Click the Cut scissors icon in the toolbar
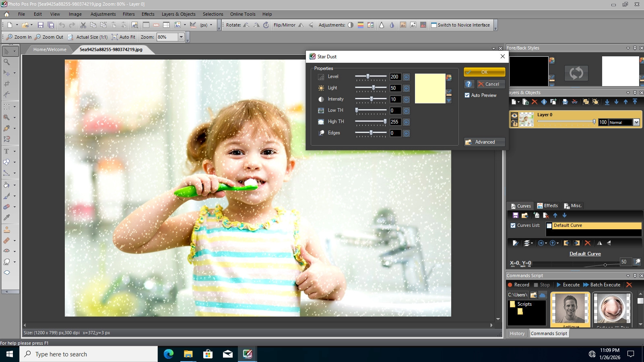The image size is (644, 362). pos(83,25)
